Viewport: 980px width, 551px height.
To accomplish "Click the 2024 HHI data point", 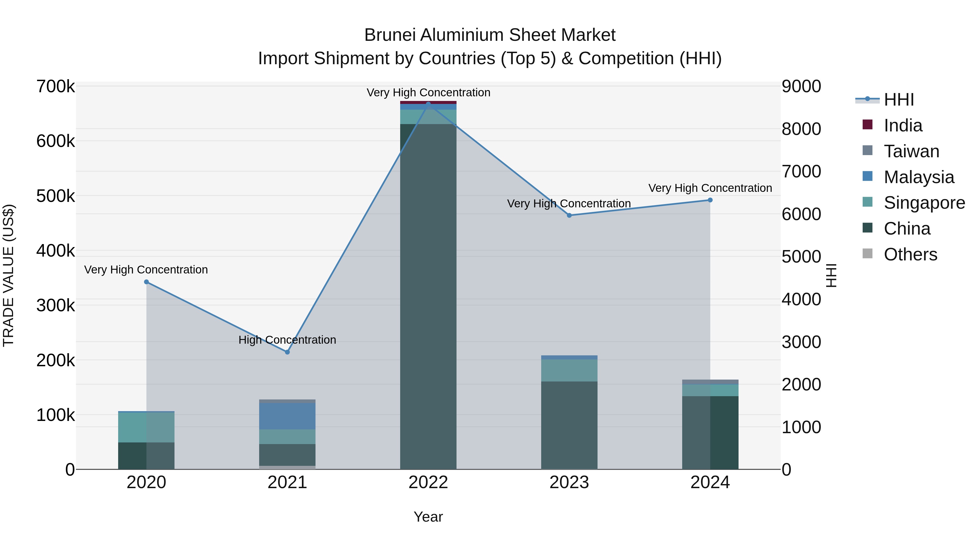I will point(710,200).
